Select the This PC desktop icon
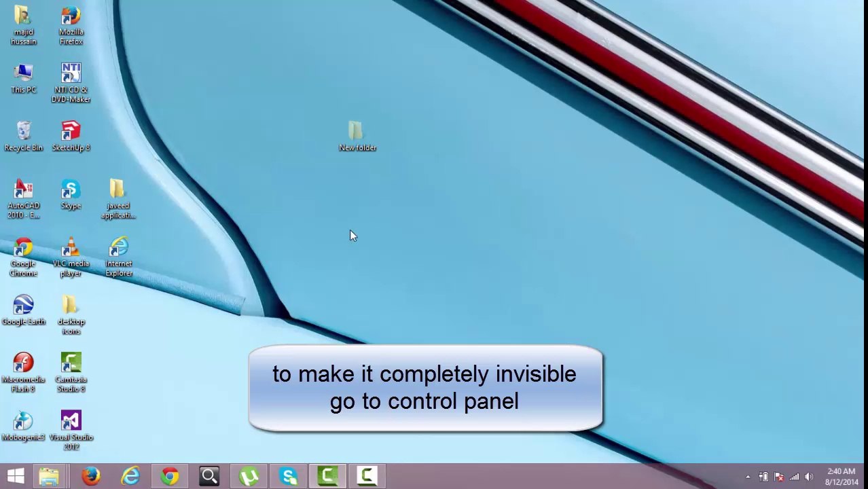The height and width of the screenshot is (489, 868). (x=23, y=79)
